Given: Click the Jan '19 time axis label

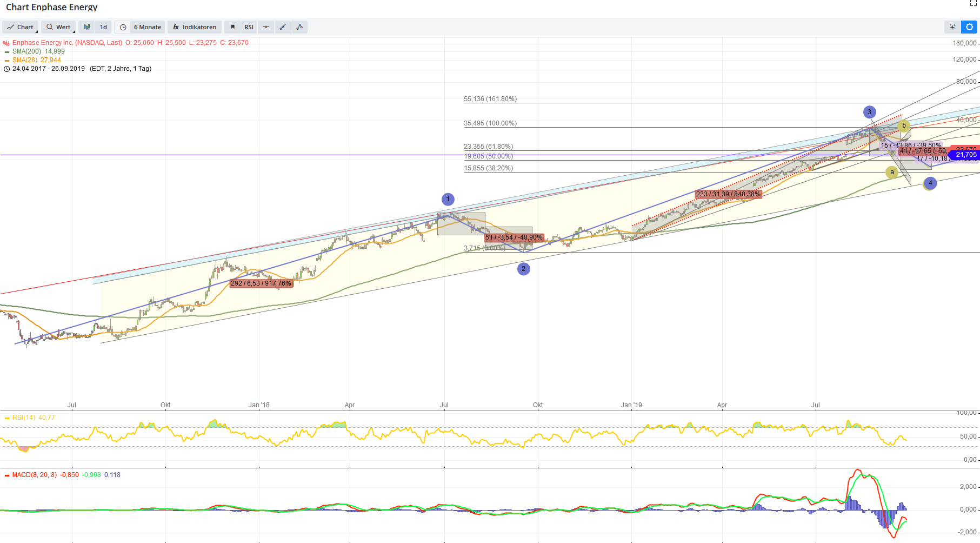Looking at the screenshot, I should [631, 405].
